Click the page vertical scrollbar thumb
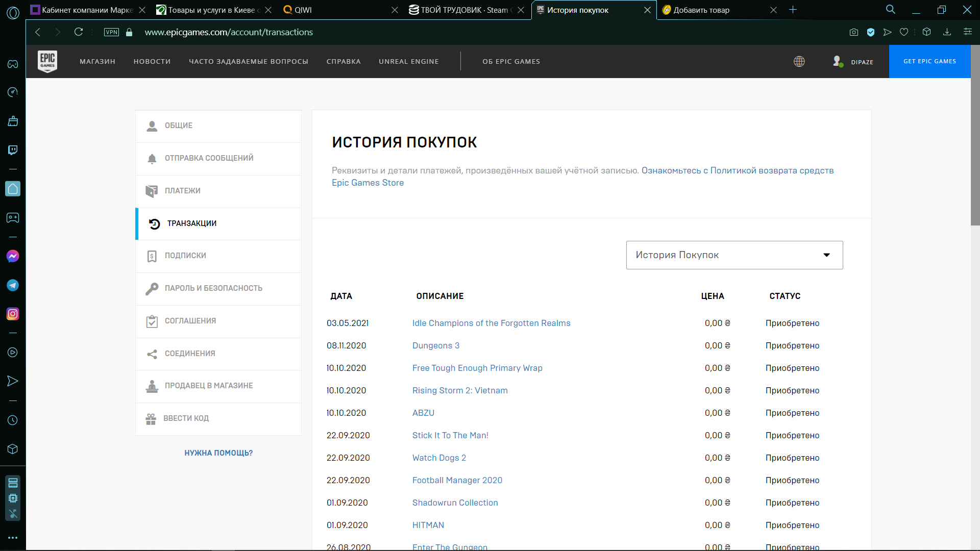 click(975, 135)
